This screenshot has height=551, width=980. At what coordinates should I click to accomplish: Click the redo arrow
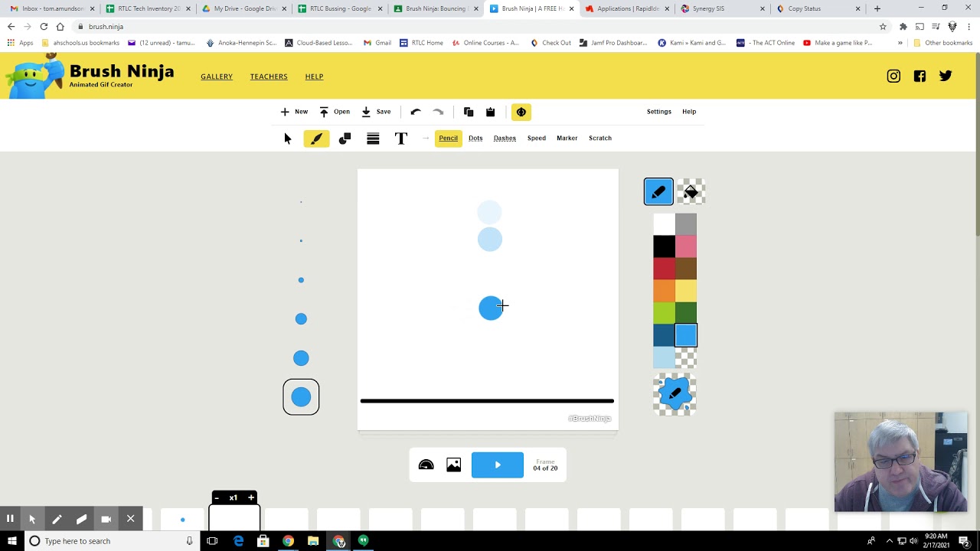coord(438,112)
